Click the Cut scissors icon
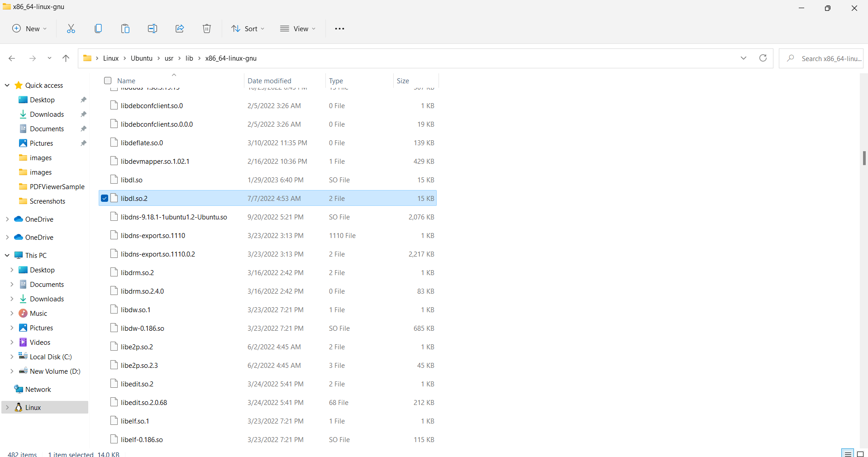 [71, 29]
